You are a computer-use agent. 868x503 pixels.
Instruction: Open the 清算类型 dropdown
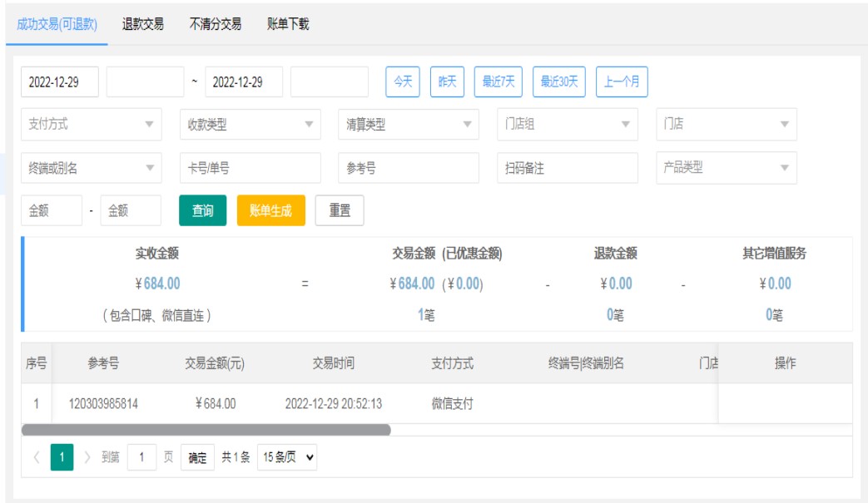pyautogui.click(x=408, y=125)
